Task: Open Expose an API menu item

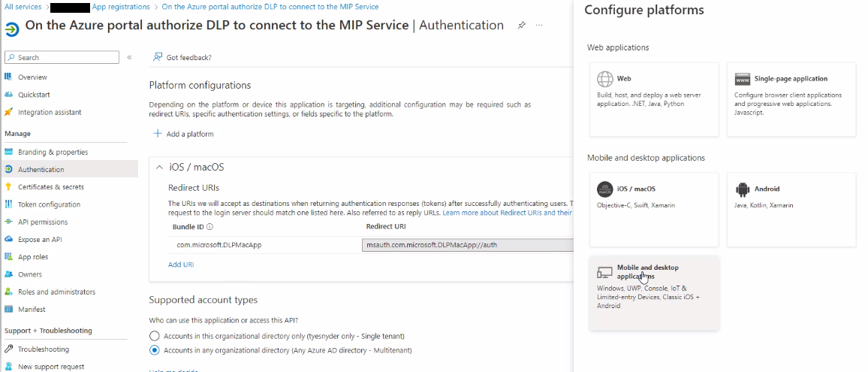Action: click(x=40, y=240)
